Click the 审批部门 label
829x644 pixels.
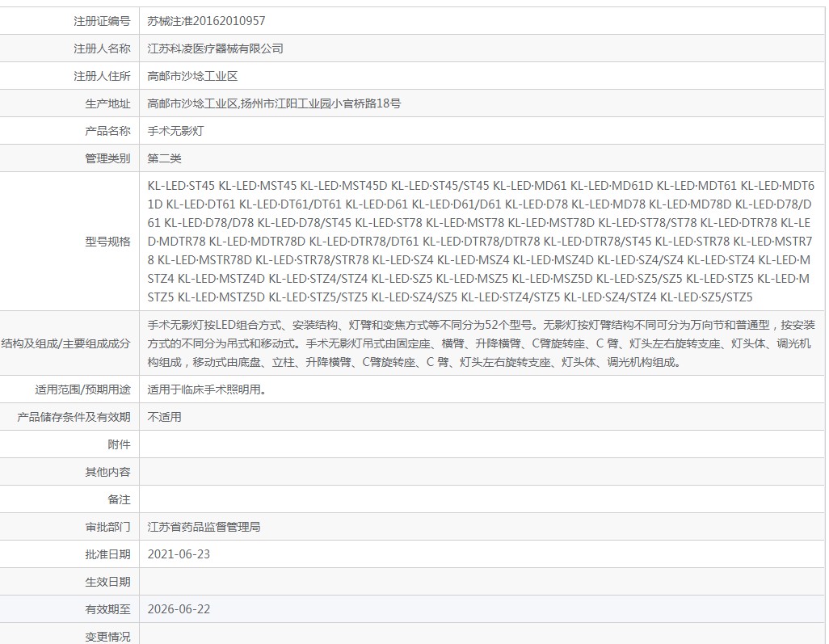(107, 527)
